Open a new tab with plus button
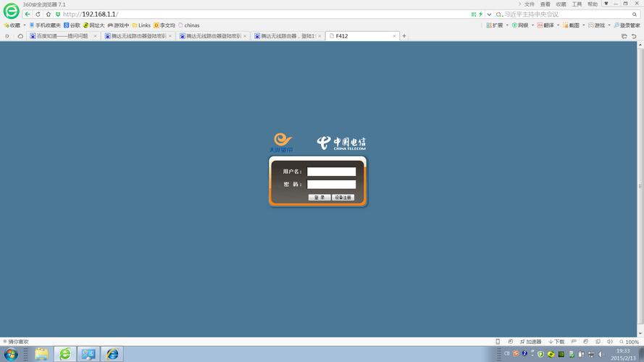This screenshot has width=644, height=362. pyautogui.click(x=404, y=35)
